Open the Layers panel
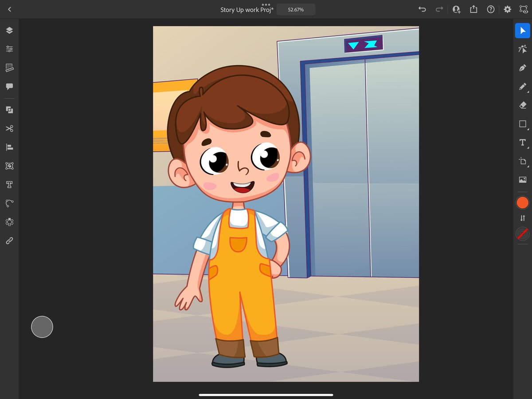This screenshot has width=532, height=399. click(9, 31)
